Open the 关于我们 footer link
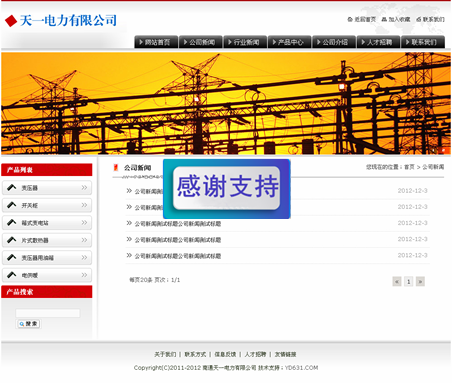 pyautogui.click(x=165, y=354)
